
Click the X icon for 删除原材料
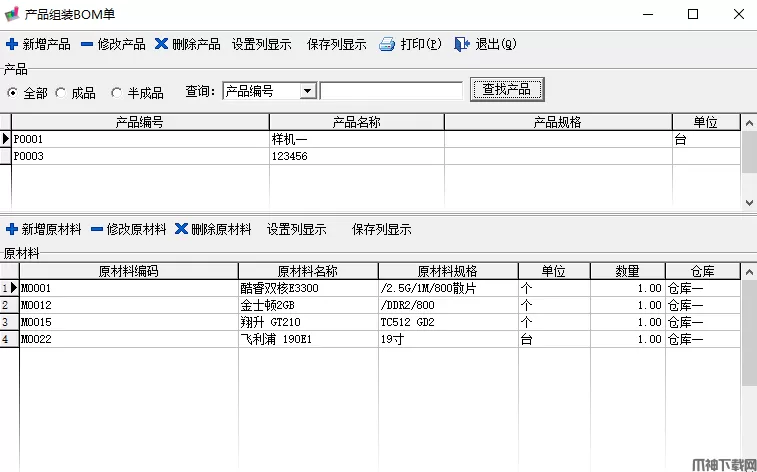(181, 229)
